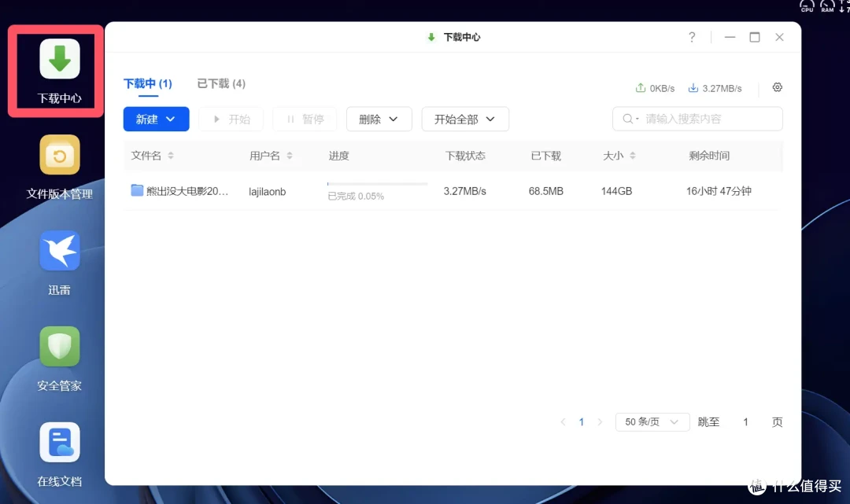
Task: Click the 剩余时间 column header
Action: click(709, 156)
